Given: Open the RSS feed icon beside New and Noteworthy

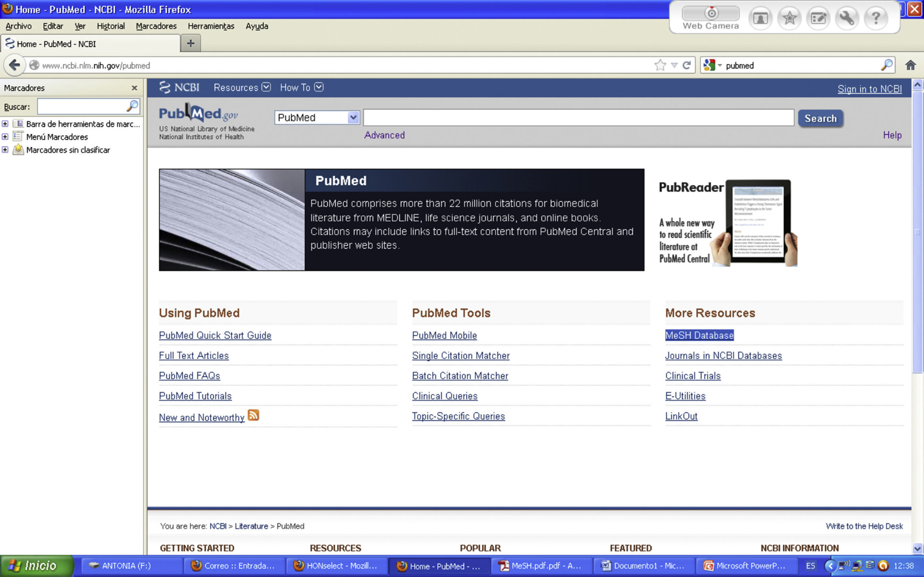Looking at the screenshot, I should 253,415.
